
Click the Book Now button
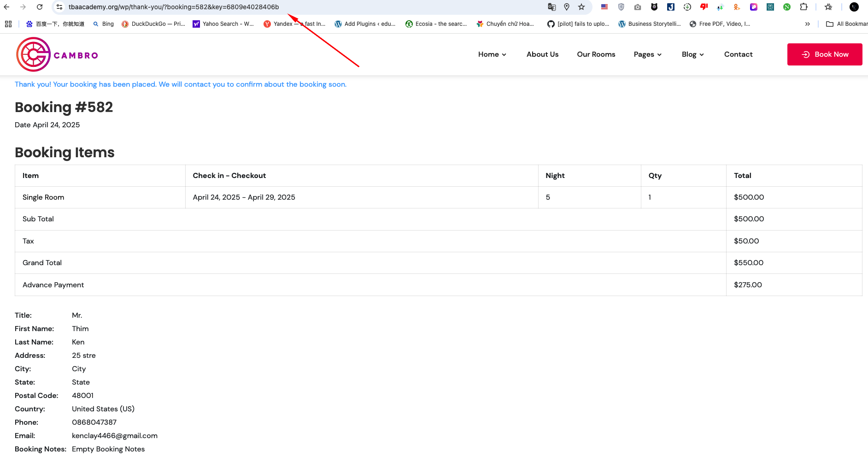tap(825, 54)
